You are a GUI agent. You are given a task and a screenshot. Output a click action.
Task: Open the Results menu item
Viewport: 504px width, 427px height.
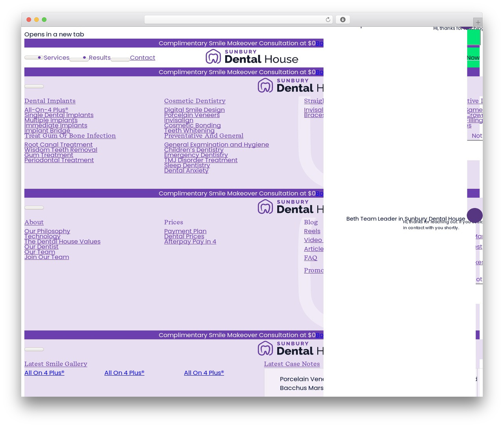[x=100, y=58]
